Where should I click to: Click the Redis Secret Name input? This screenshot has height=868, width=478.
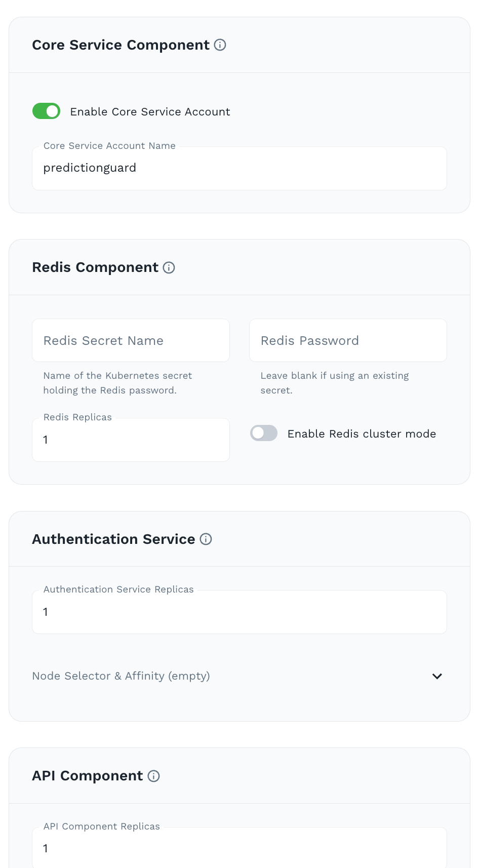click(x=131, y=340)
